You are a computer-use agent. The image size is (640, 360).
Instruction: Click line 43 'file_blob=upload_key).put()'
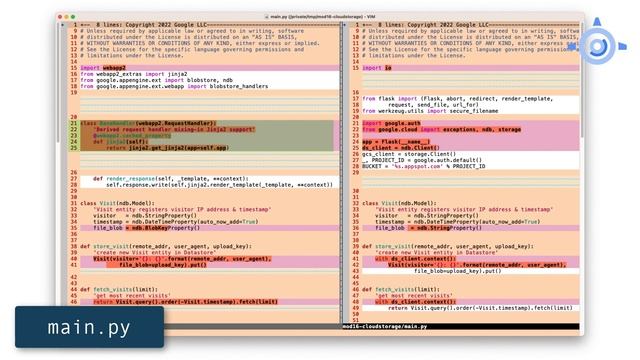click(x=458, y=271)
